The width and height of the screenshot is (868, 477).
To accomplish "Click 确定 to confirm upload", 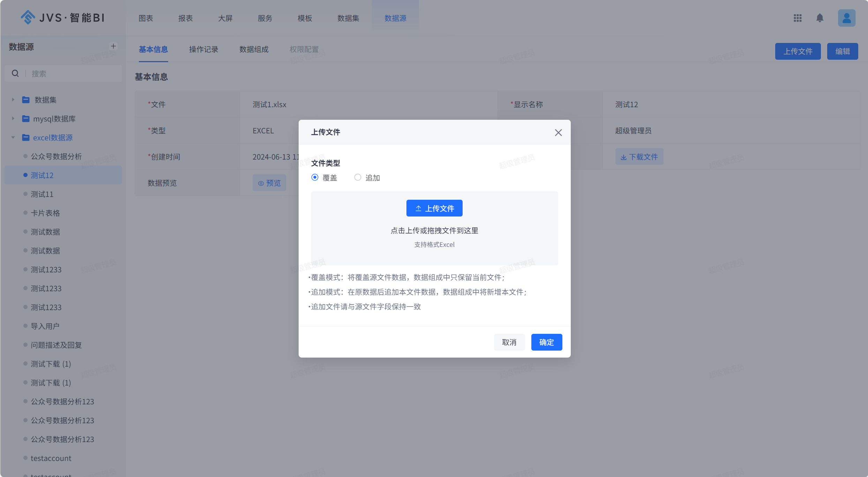I will 546,342.
